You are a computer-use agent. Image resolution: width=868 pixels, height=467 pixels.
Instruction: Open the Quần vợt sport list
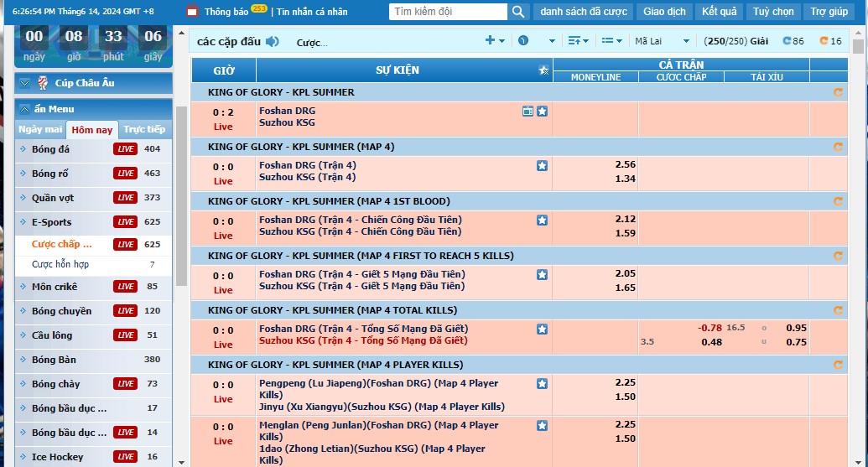tap(53, 198)
